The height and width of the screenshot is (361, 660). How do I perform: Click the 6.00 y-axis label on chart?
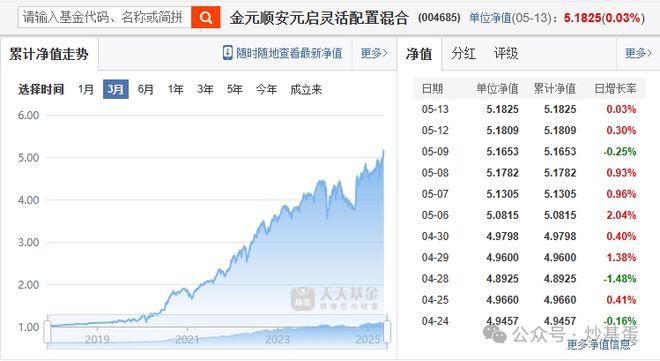click(x=28, y=115)
